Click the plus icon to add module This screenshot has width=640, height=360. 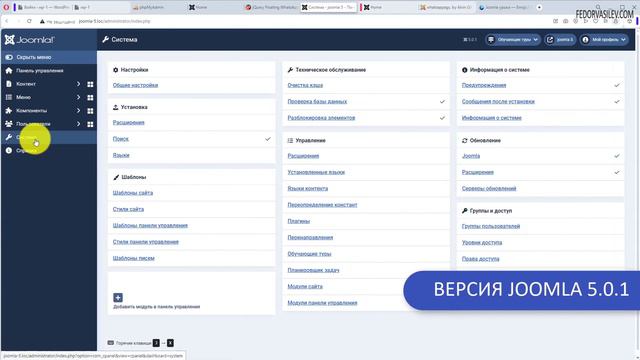[x=118, y=298]
